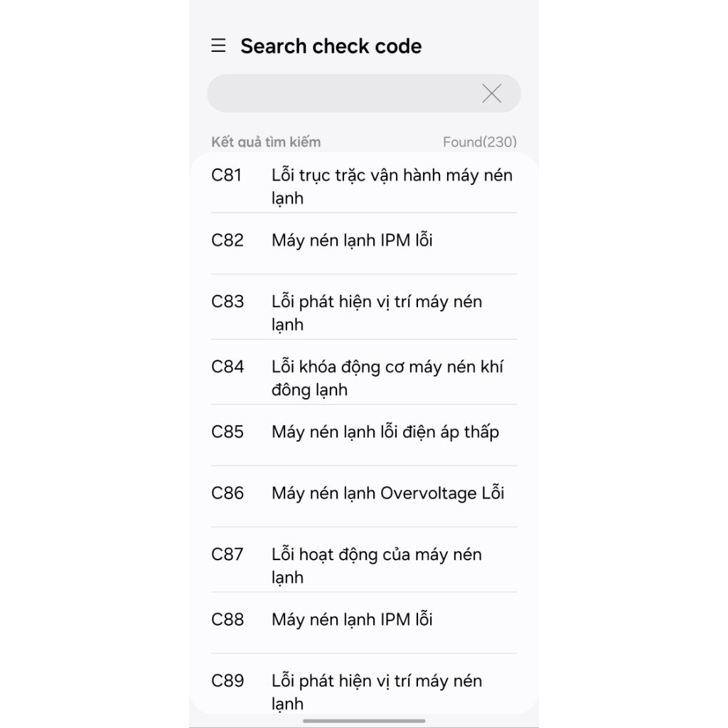
Task: Tap the description text of C86
Action: coord(387,493)
